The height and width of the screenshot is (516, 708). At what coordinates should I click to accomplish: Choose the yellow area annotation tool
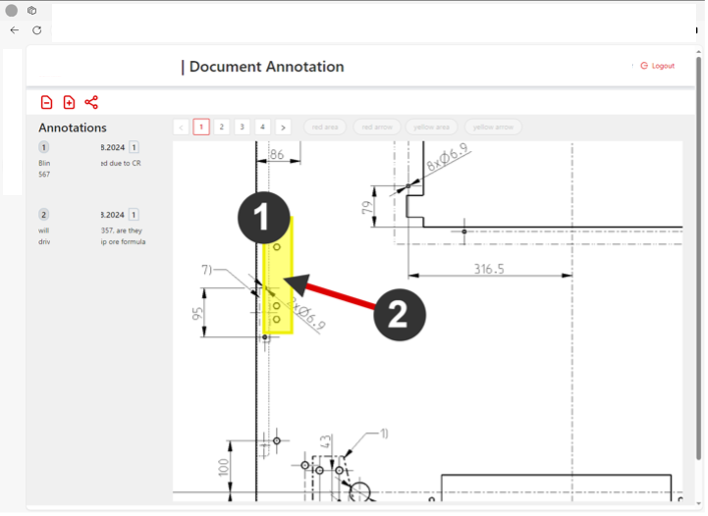(x=432, y=127)
